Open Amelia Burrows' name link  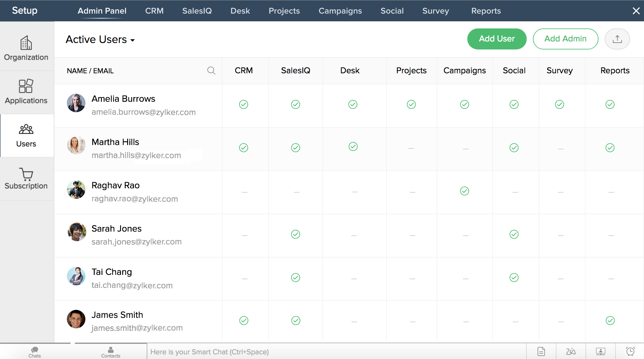(123, 99)
